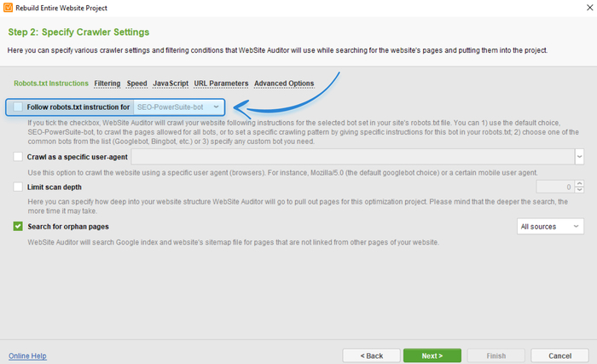Open the All sources dropdown
The image size is (597, 364).
pyautogui.click(x=550, y=226)
